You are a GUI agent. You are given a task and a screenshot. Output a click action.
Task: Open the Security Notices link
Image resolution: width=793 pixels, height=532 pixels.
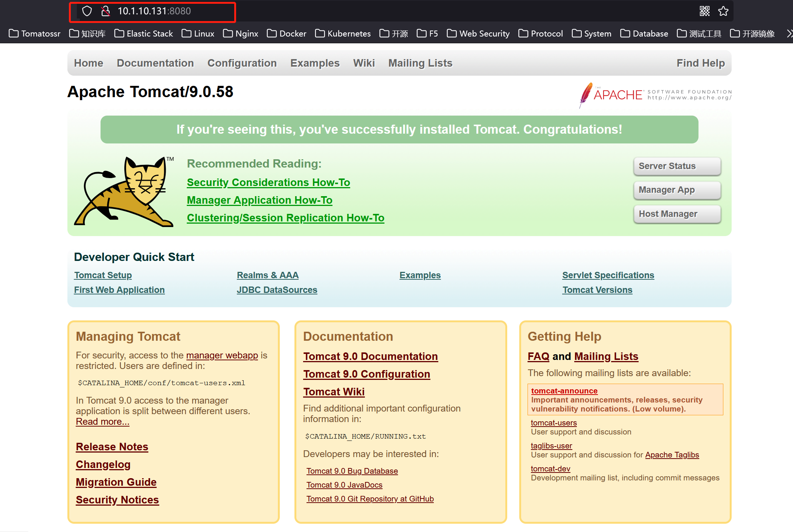coord(117,500)
